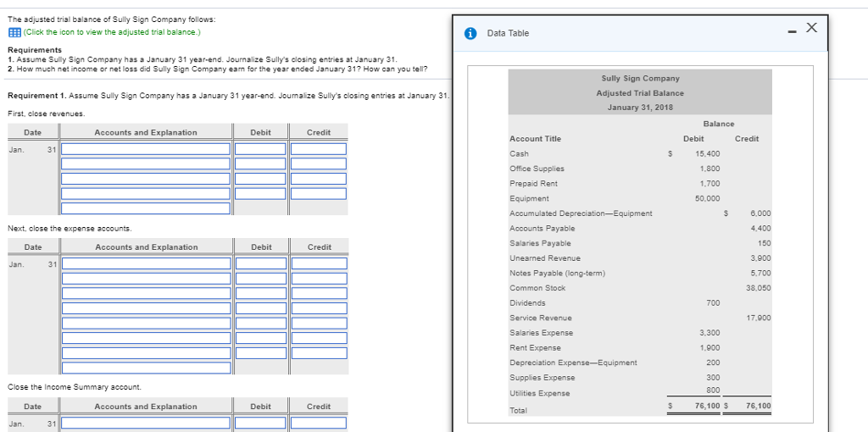Select the eighth explanation field in close expenses entry

(146, 368)
